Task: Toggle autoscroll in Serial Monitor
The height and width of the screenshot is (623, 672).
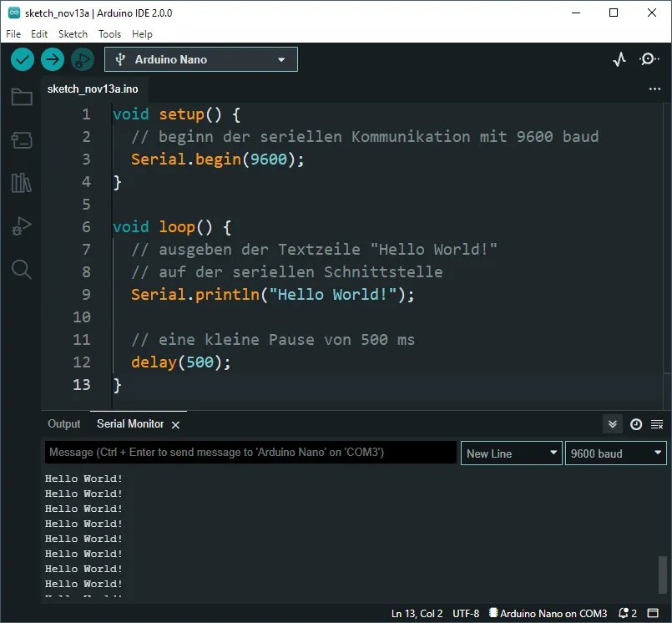Action: click(613, 424)
